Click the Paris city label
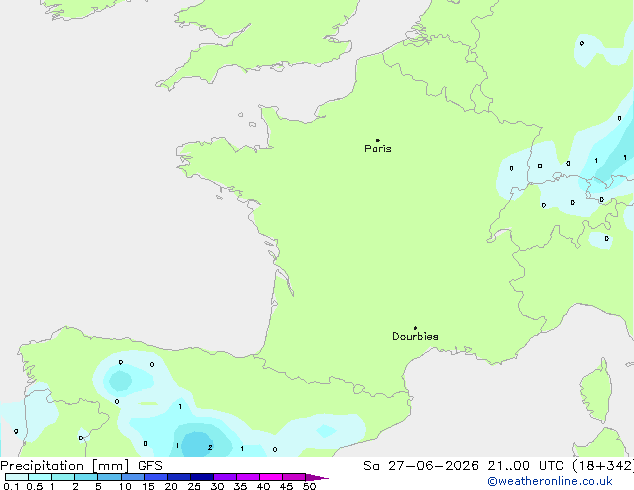634x490 pixels. (378, 149)
